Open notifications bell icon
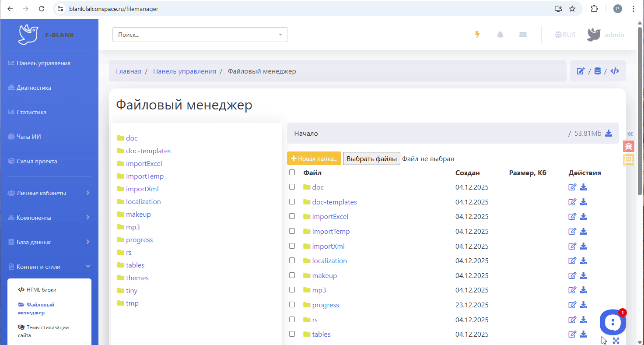The image size is (644, 345). pyautogui.click(x=500, y=35)
